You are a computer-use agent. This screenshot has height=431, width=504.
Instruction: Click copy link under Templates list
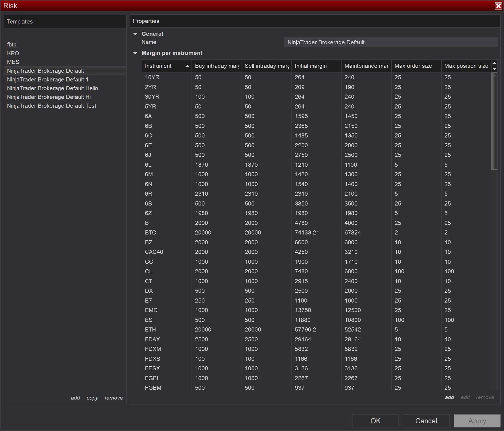(92, 398)
